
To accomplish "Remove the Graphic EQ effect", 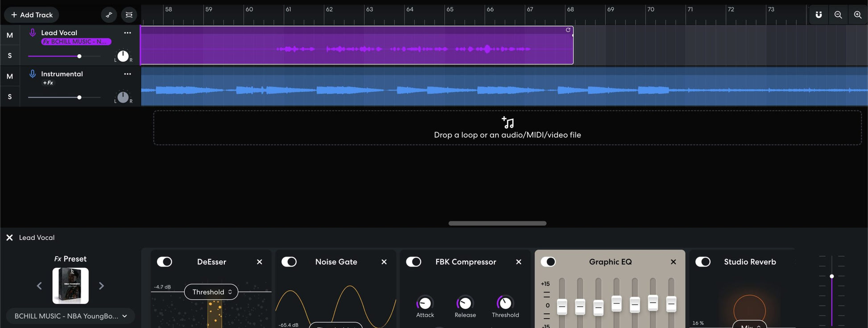I will tap(674, 262).
